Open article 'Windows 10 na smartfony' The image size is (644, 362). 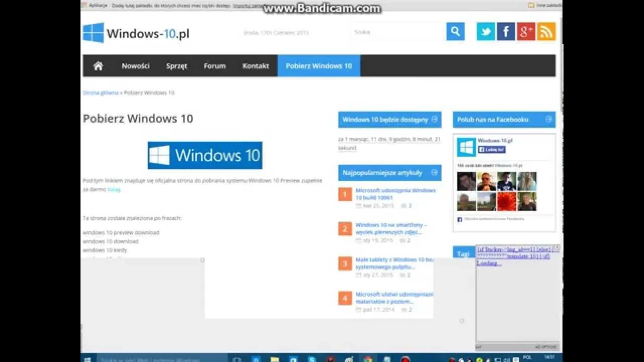pos(391,229)
